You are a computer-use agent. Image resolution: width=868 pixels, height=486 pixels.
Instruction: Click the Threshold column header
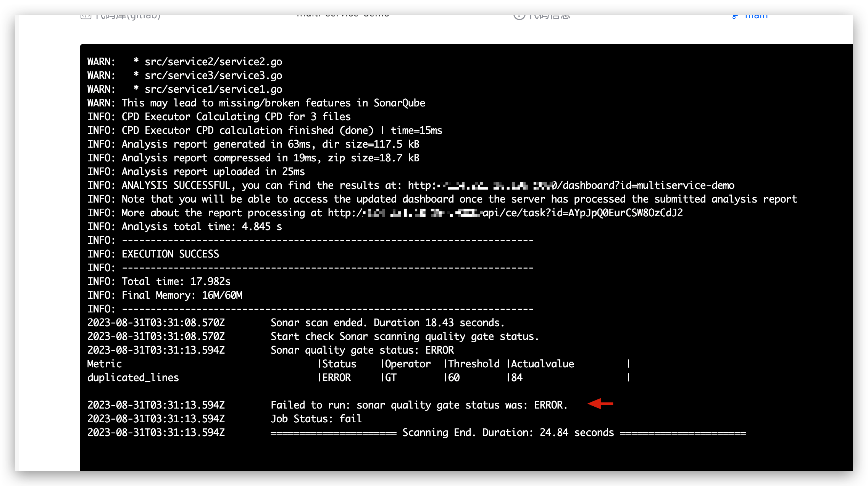(x=474, y=364)
